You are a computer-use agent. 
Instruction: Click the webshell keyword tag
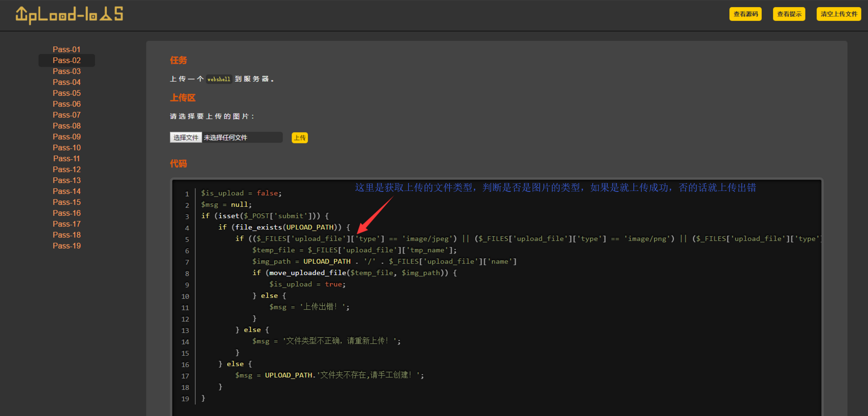coord(219,79)
